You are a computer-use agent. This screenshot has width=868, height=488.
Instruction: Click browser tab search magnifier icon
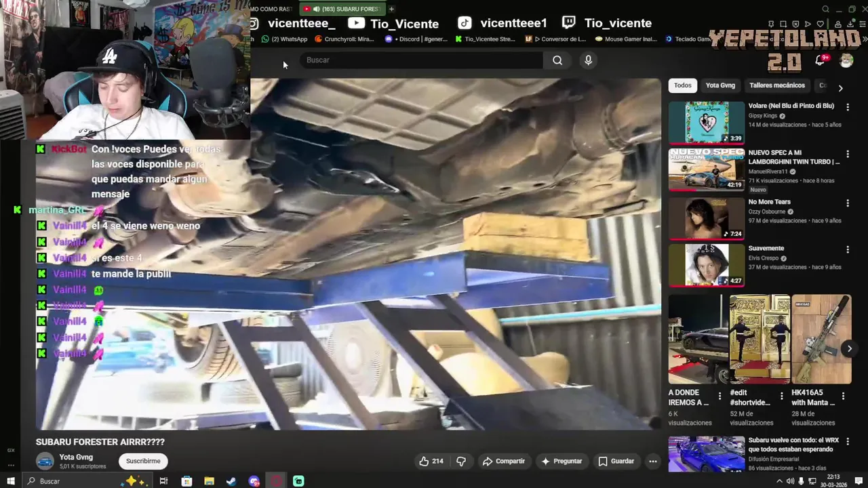[825, 9]
